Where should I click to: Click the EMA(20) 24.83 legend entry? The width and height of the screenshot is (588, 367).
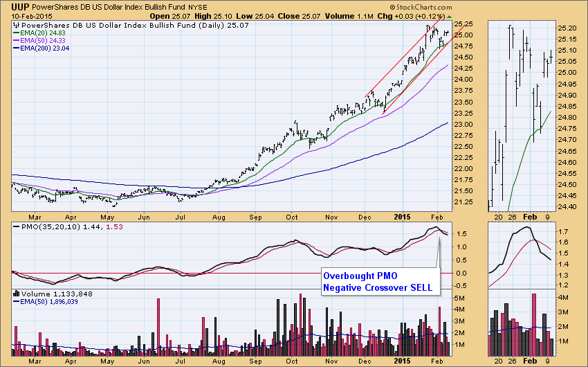click(x=43, y=33)
